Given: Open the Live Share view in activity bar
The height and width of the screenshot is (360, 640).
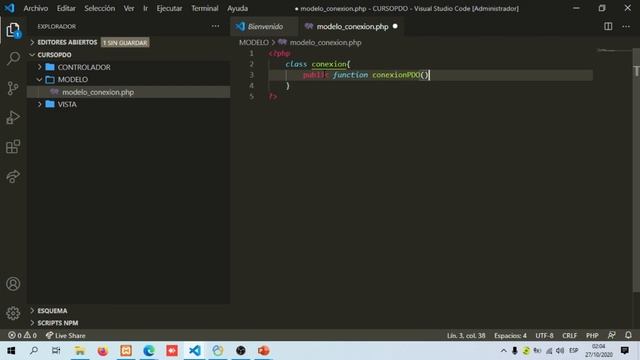Looking at the screenshot, I should pyautogui.click(x=13, y=176).
